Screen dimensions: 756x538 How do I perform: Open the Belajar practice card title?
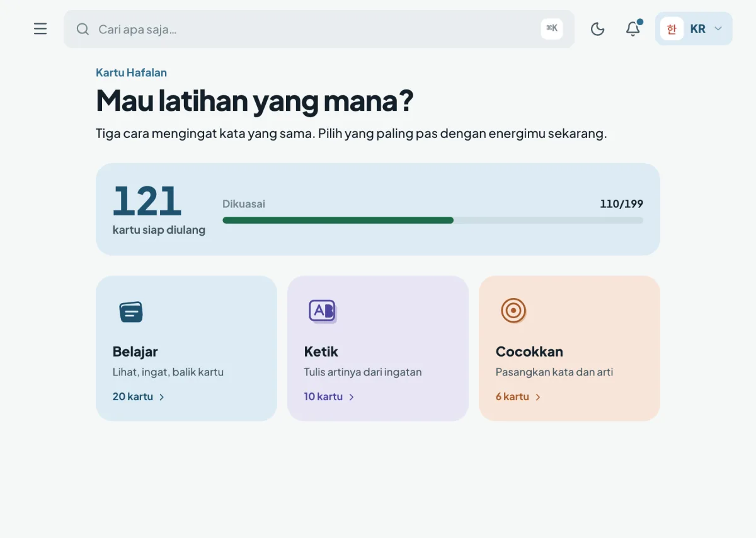tap(135, 352)
